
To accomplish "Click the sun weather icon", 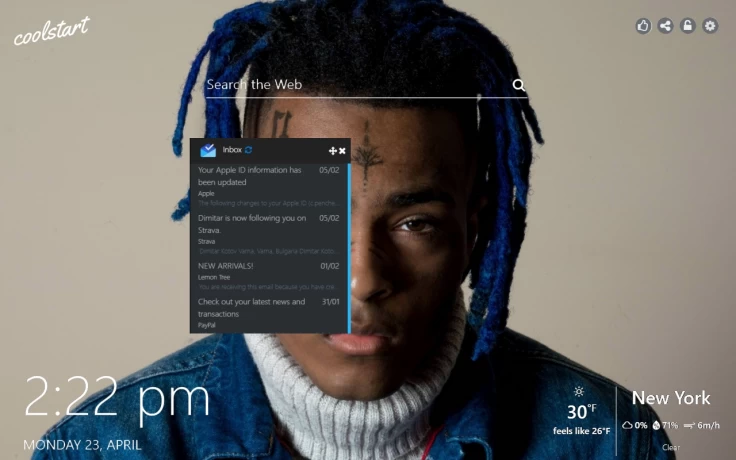I will (579, 391).
